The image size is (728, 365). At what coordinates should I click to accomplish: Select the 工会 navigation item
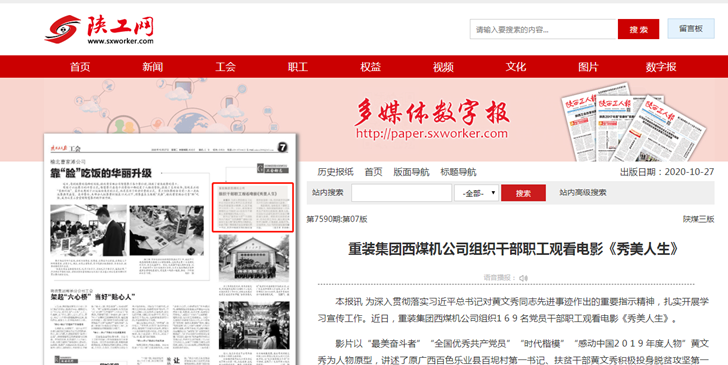(225, 67)
